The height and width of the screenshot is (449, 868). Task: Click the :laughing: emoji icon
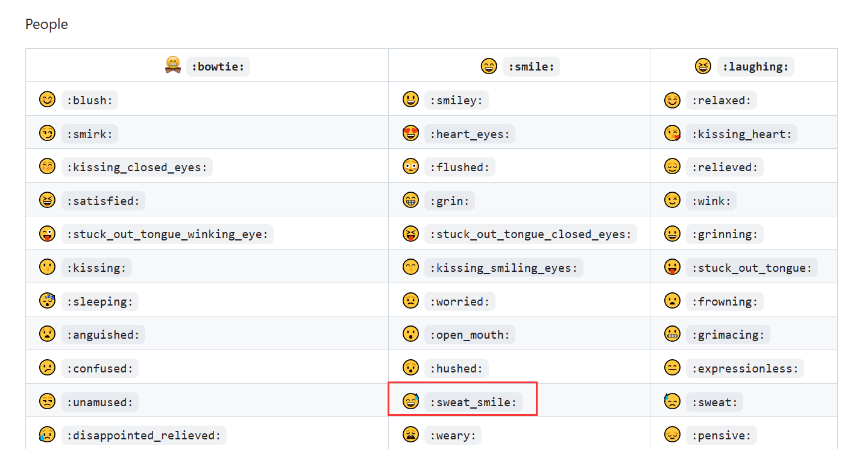pos(703,66)
